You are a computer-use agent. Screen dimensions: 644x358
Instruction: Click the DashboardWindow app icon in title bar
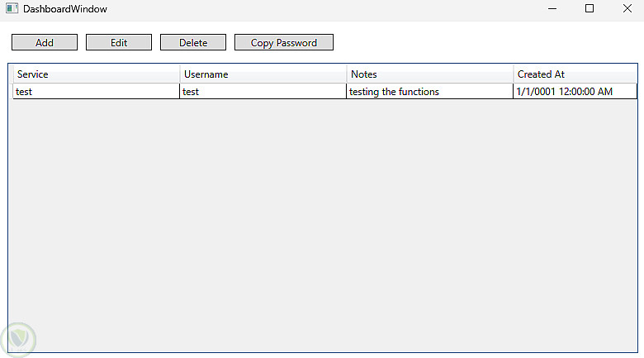pos(12,9)
